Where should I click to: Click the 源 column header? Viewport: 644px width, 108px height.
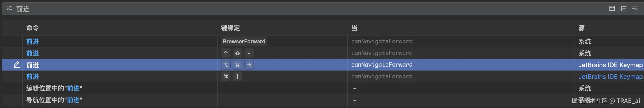coord(581,28)
